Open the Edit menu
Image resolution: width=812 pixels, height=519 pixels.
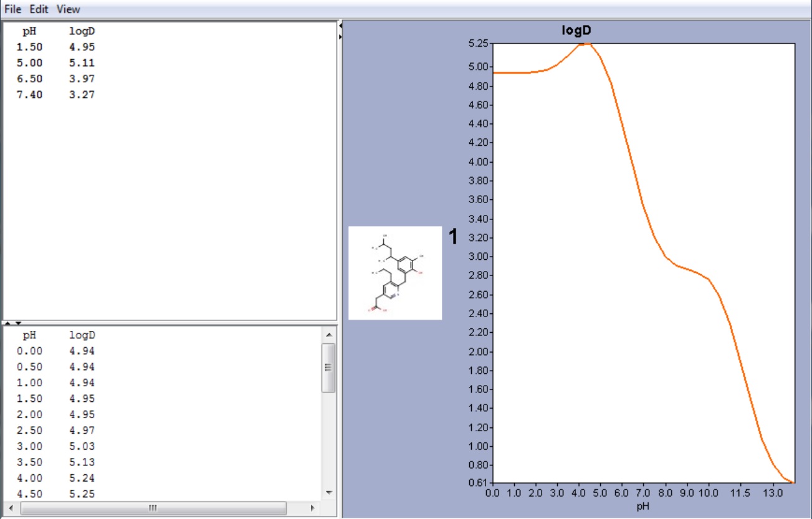(39, 9)
